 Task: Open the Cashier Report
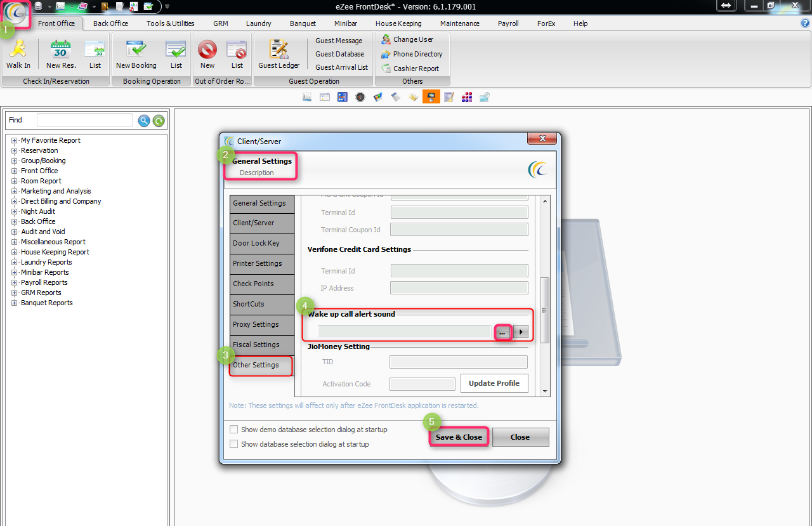coord(410,69)
